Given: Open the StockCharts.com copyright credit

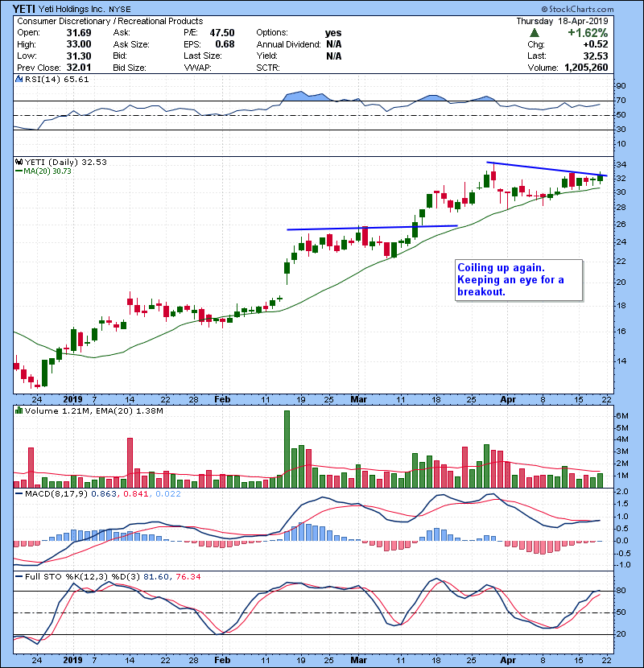Looking at the screenshot, I should tap(577, 9).
